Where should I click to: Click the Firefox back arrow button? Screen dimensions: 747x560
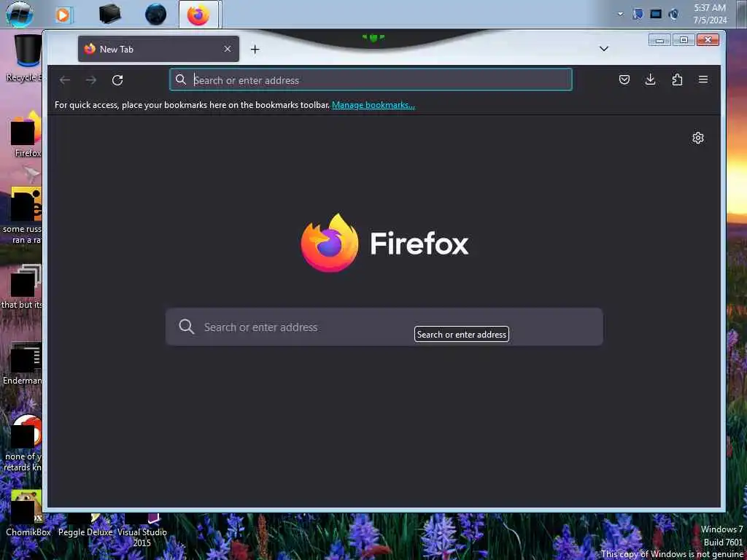click(x=65, y=80)
